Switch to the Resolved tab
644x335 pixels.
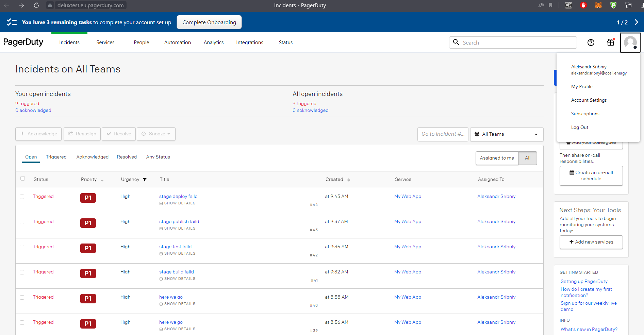127,157
